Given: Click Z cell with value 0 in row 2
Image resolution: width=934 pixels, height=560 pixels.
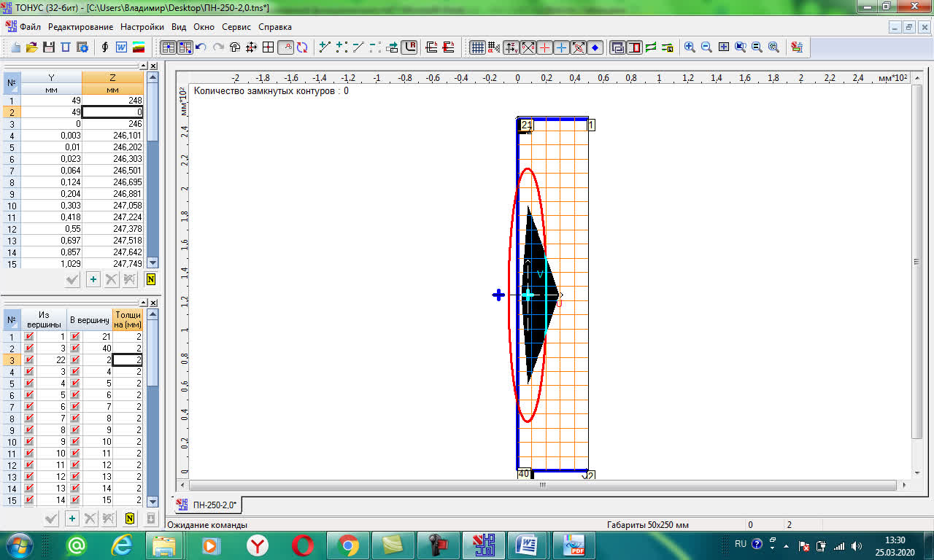Looking at the screenshot, I should click(x=112, y=112).
